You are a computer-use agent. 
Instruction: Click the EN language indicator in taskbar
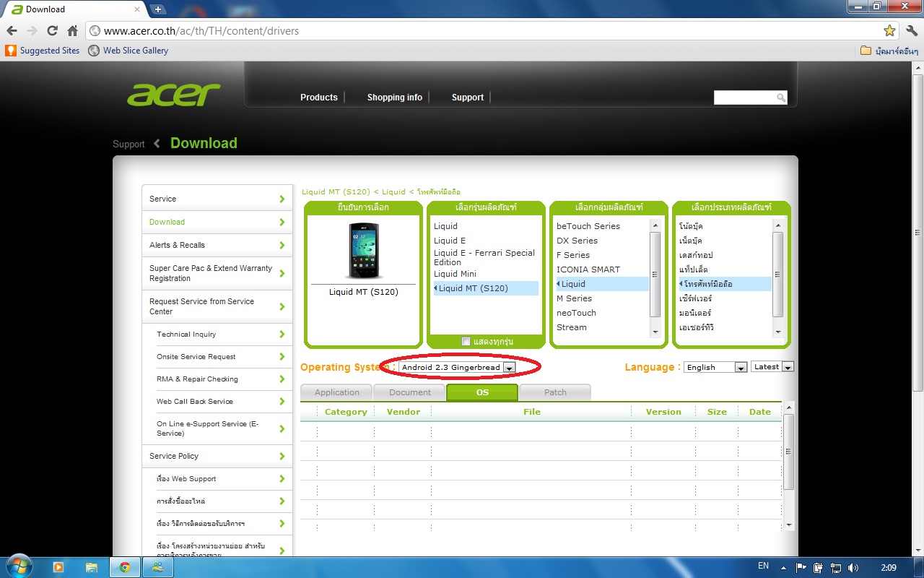coord(763,566)
